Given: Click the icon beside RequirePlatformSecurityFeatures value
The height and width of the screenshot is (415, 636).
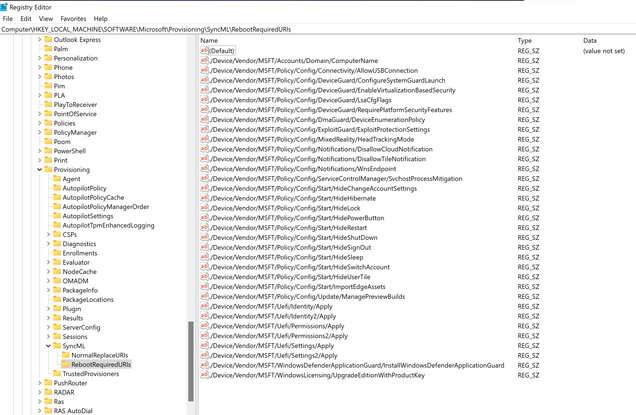Looking at the screenshot, I should [x=204, y=110].
